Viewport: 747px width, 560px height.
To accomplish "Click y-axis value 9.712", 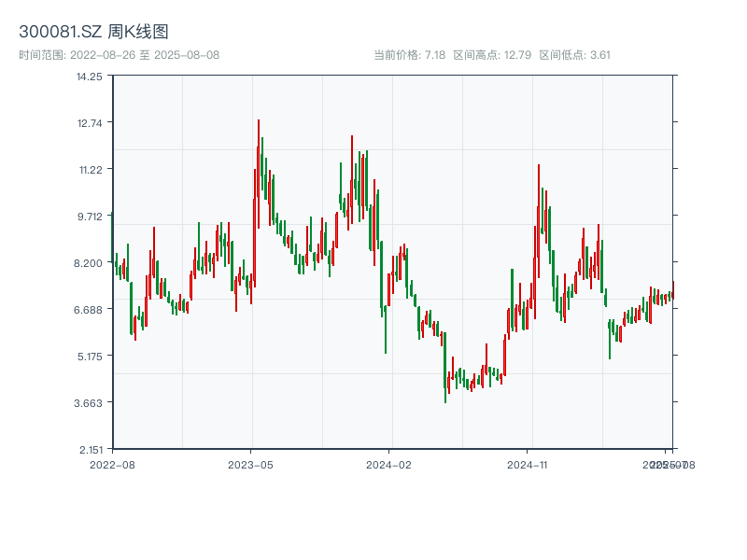I will 90,217.
